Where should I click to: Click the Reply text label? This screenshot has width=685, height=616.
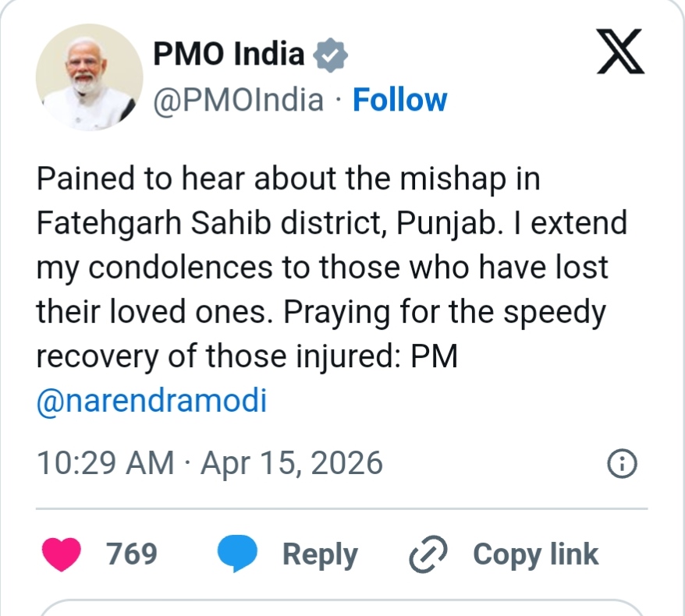320,554
